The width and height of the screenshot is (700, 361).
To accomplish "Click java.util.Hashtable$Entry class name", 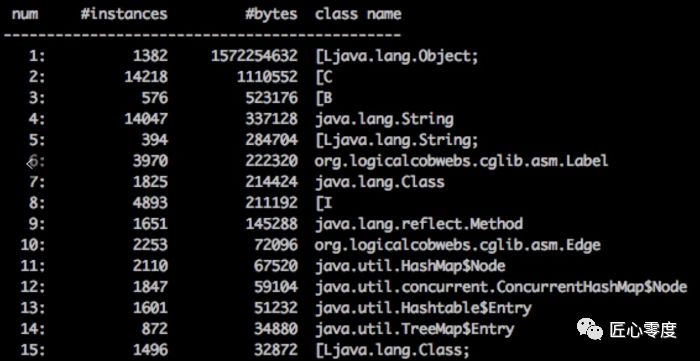I will [423, 308].
